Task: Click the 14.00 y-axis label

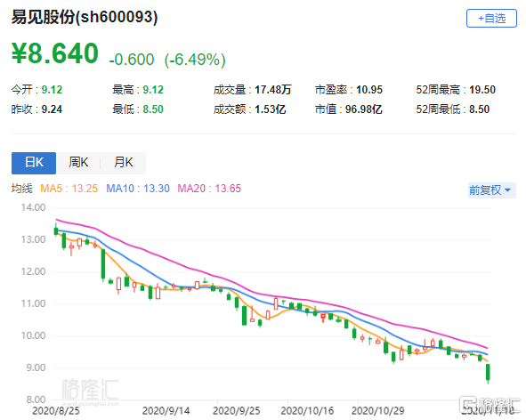Action: [33, 207]
